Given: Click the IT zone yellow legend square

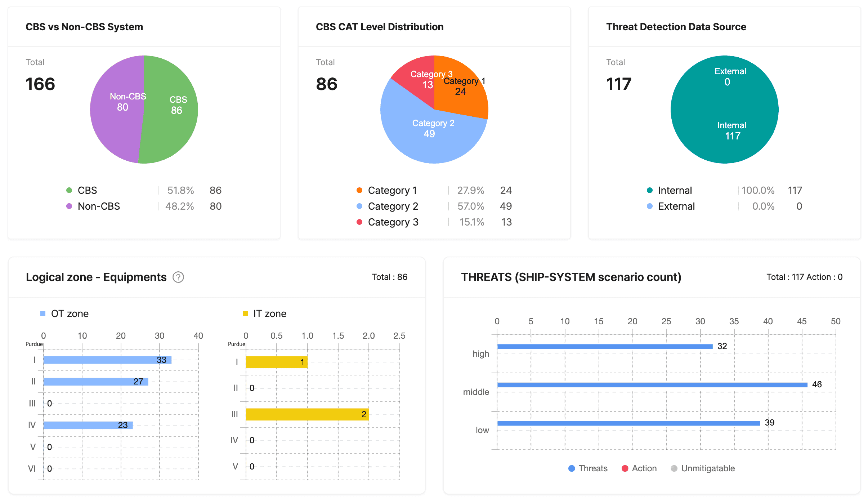Looking at the screenshot, I should tap(245, 313).
